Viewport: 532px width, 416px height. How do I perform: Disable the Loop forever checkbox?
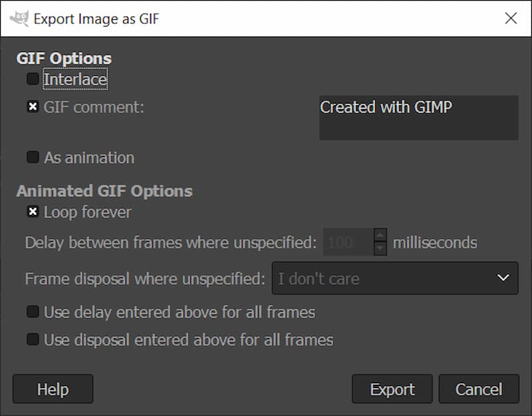coord(33,212)
